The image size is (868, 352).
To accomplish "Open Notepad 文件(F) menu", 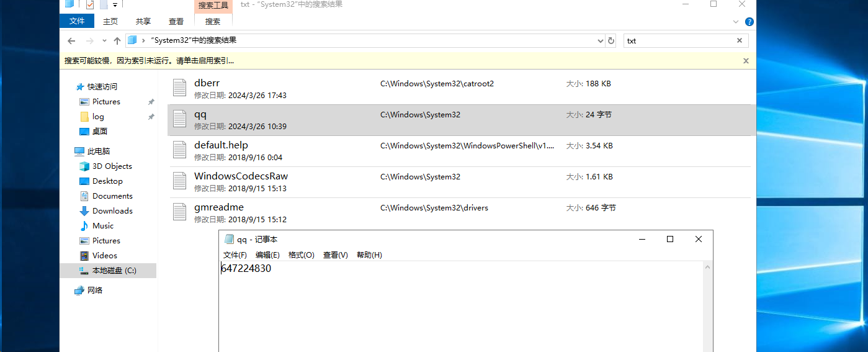I will coord(235,255).
